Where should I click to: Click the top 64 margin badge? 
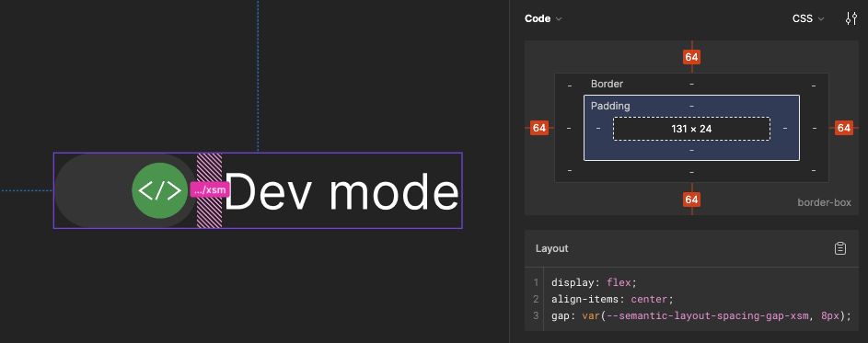pos(691,57)
